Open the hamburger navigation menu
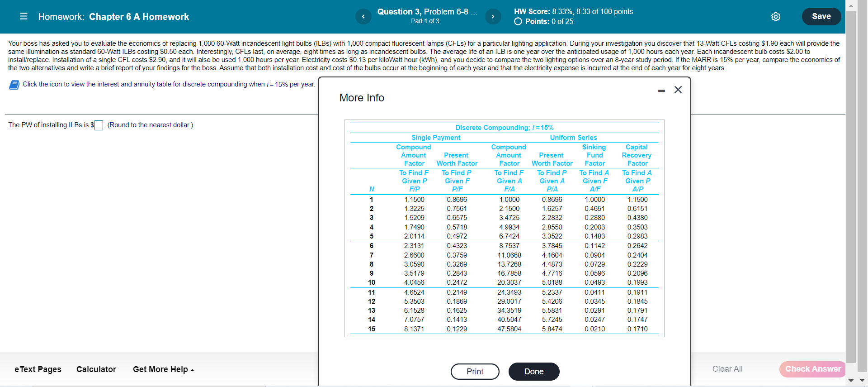The image size is (868, 387). coord(24,16)
